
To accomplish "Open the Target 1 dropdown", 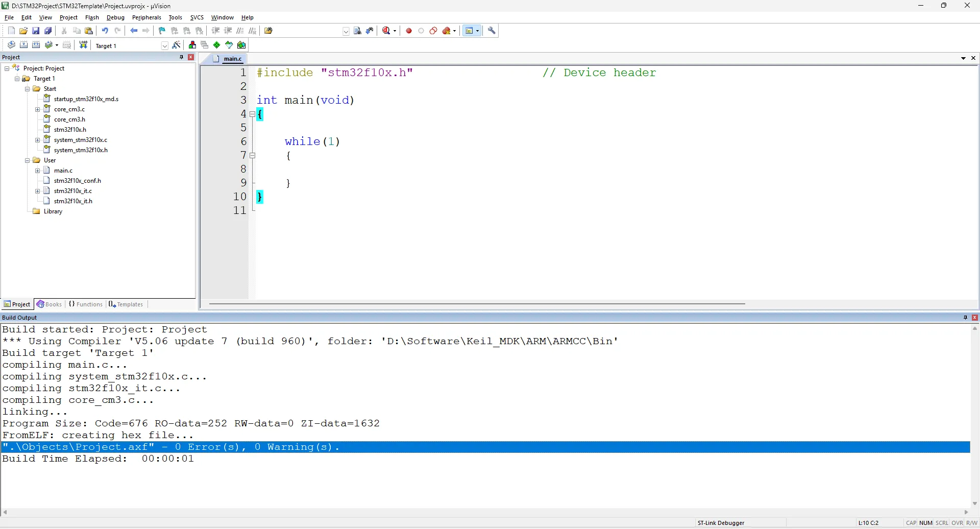I will click(x=164, y=46).
